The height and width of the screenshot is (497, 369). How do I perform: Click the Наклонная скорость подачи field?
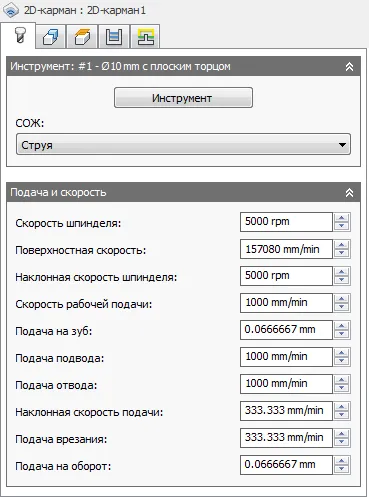click(286, 411)
